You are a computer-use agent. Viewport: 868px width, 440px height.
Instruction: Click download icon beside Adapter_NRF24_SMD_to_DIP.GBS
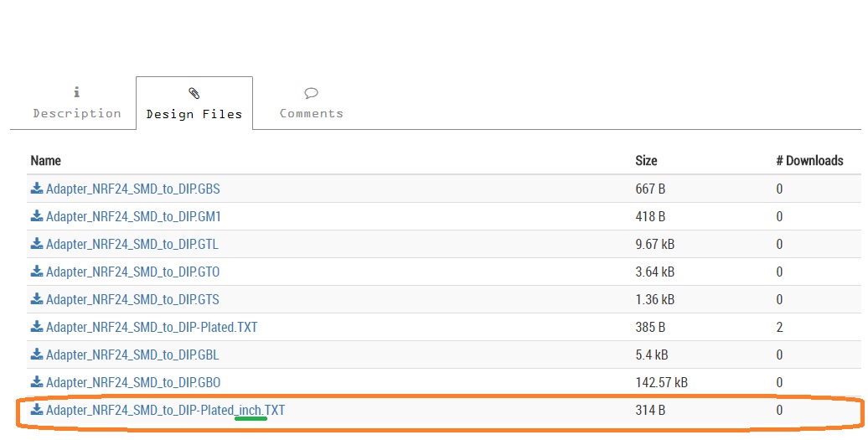[x=37, y=189]
